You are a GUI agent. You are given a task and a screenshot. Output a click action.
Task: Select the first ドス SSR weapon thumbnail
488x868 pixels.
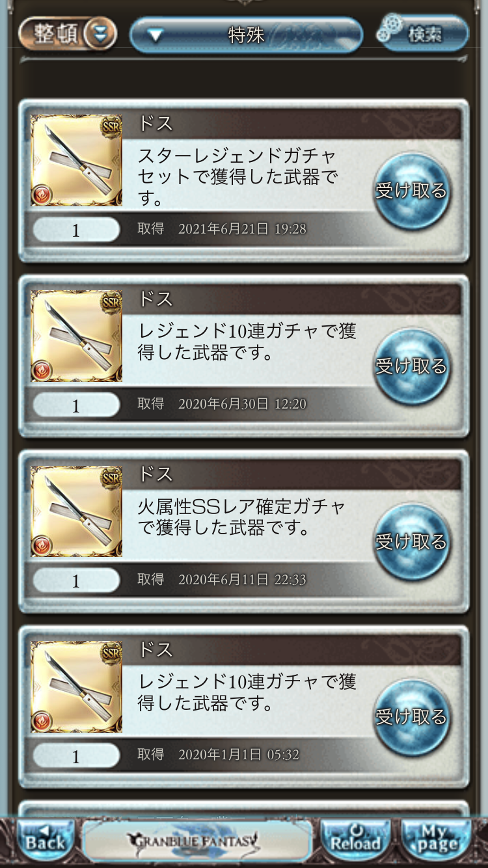click(x=77, y=161)
